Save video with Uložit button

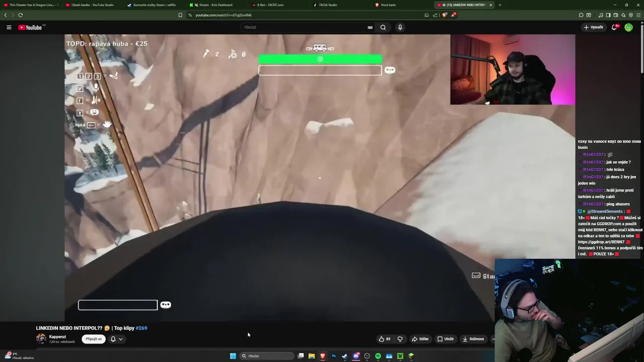point(446,339)
